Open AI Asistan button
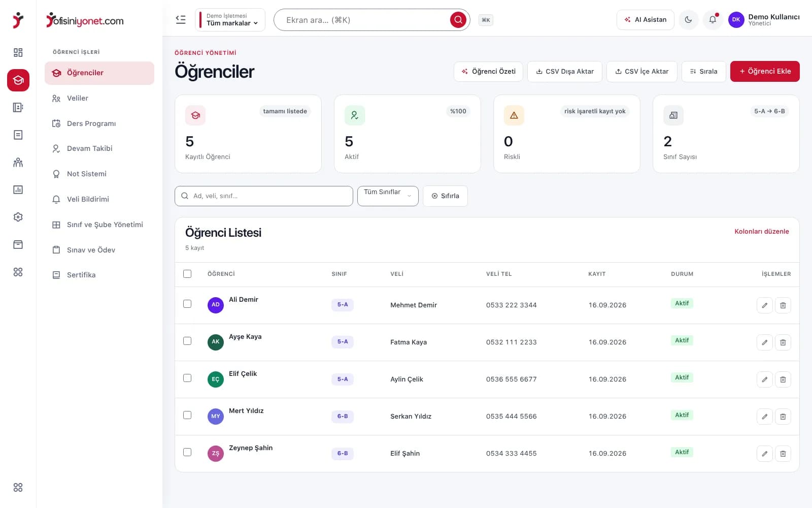This screenshot has height=508, width=812. click(646, 20)
